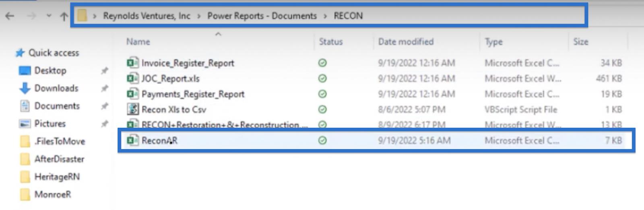This screenshot has height=210, width=644.
Task: Open the recent locations dropdown arrow
Action: coord(49,16)
